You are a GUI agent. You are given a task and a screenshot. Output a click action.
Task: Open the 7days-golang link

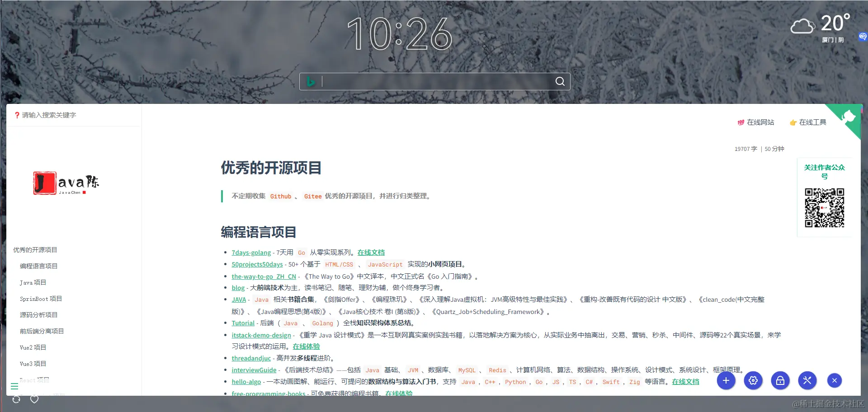point(251,253)
